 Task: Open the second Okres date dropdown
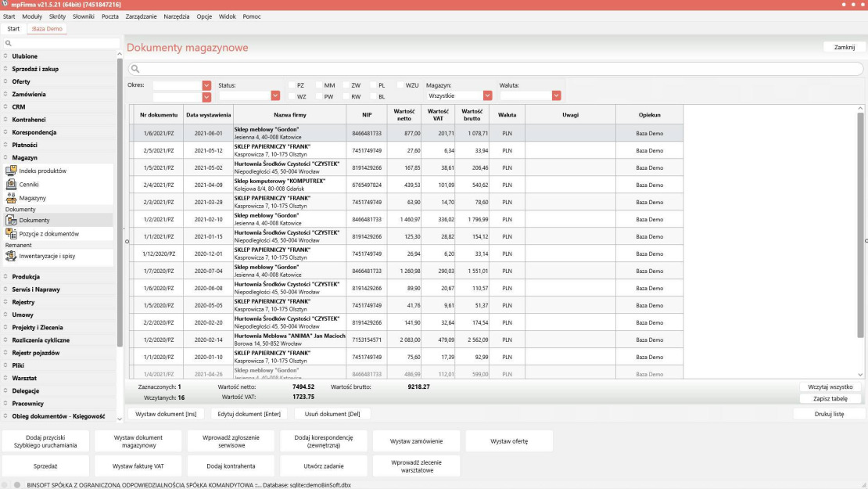click(x=206, y=97)
